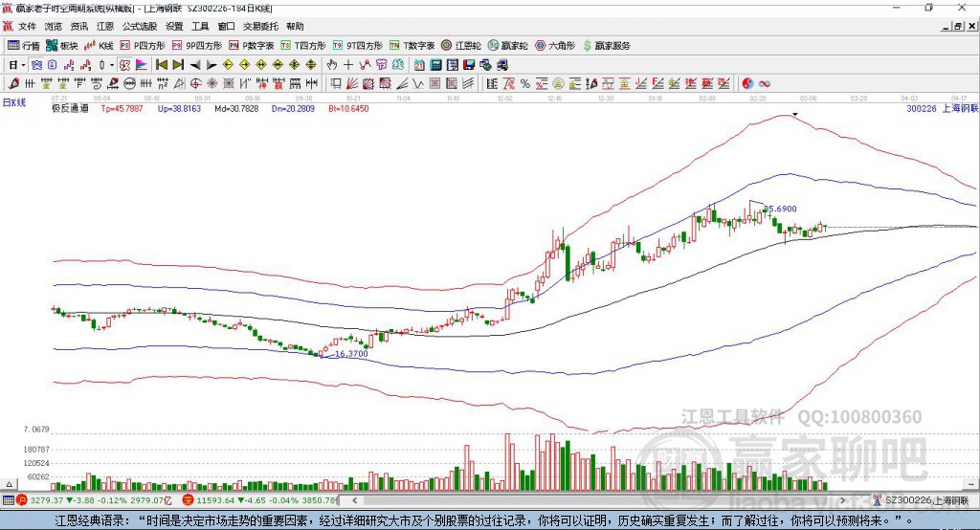Select the red fan lines tool
Image resolution: width=980 pixels, height=530 pixels.
352,84
